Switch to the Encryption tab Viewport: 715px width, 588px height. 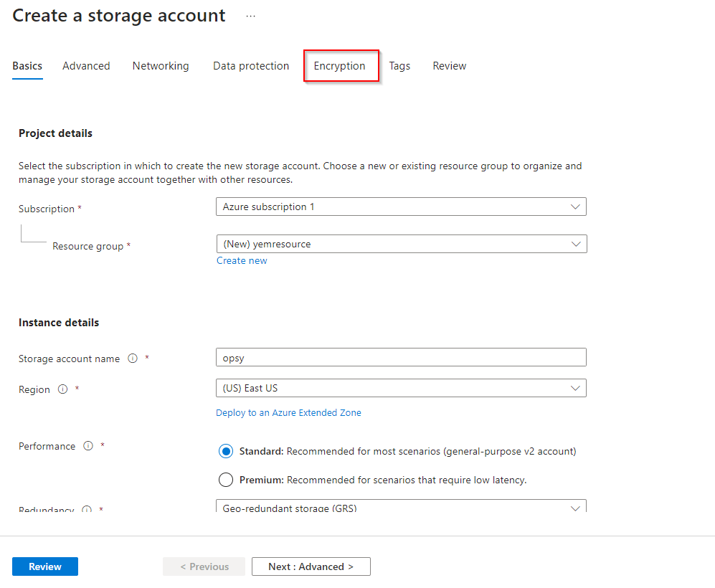pyautogui.click(x=340, y=66)
